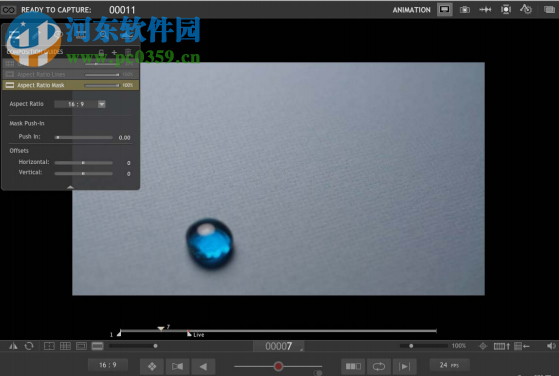Click the Push In value 0.00

124,138
